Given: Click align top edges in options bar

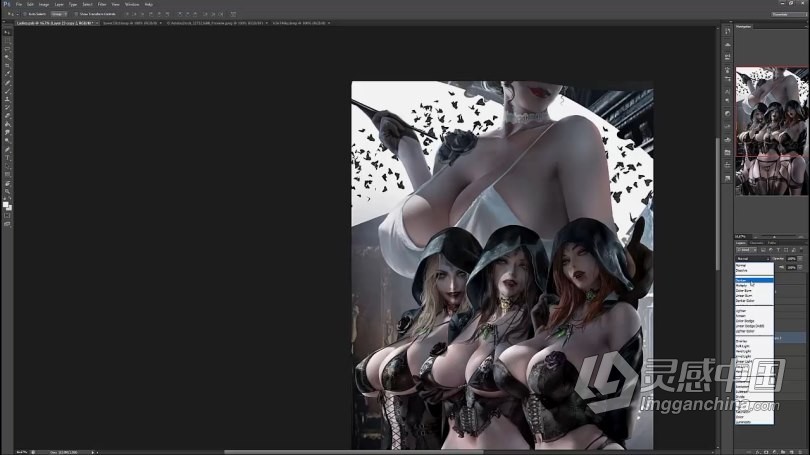Looking at the screenshot, I should coord(128,14).
